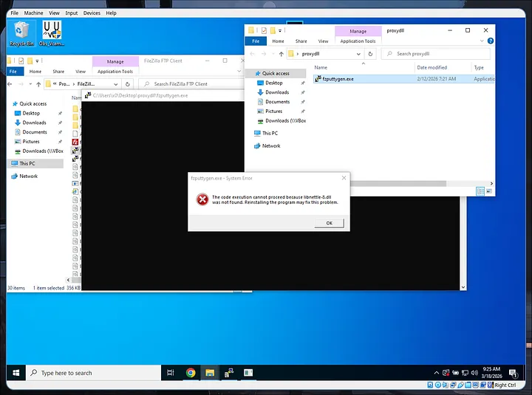This screenshot has width=532, height=395.
Task: Go up one level in FileZilla FTP Client window
Action: [38, 84]
